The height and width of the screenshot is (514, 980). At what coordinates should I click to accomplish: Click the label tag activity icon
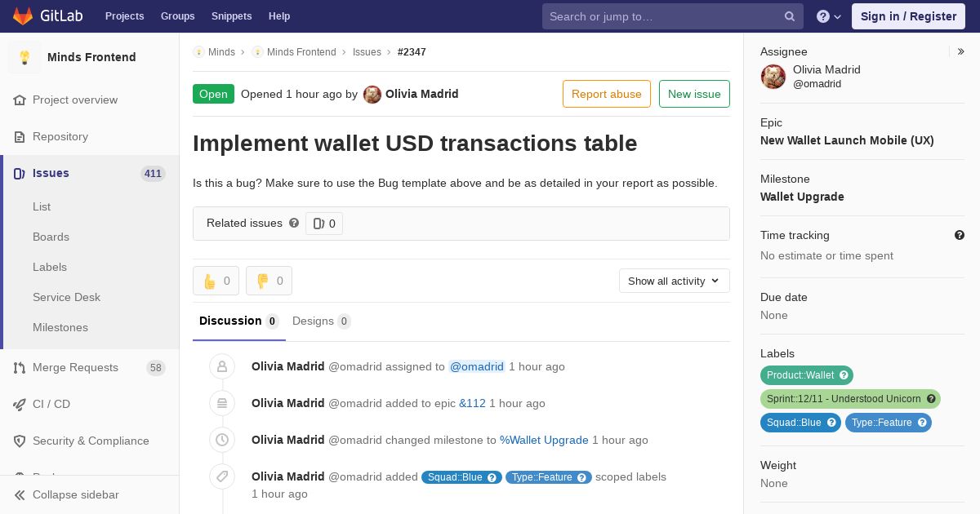222,476
